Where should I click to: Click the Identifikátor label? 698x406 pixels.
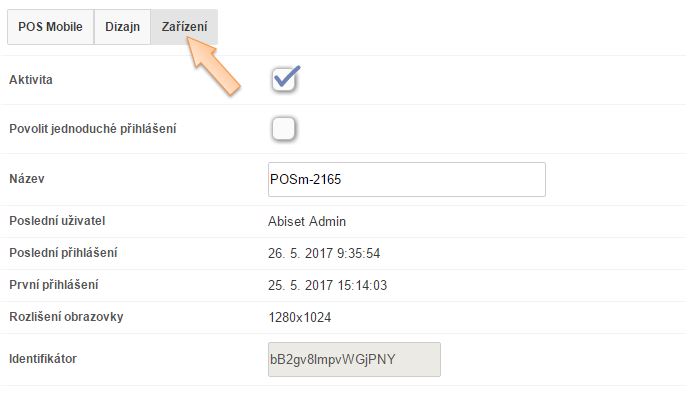click(x=42, y=357)
